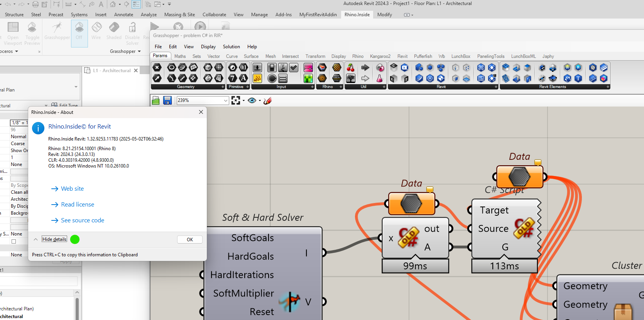
Task: Save the Grasshopper document with floppy icon
Action: point(167,100)
